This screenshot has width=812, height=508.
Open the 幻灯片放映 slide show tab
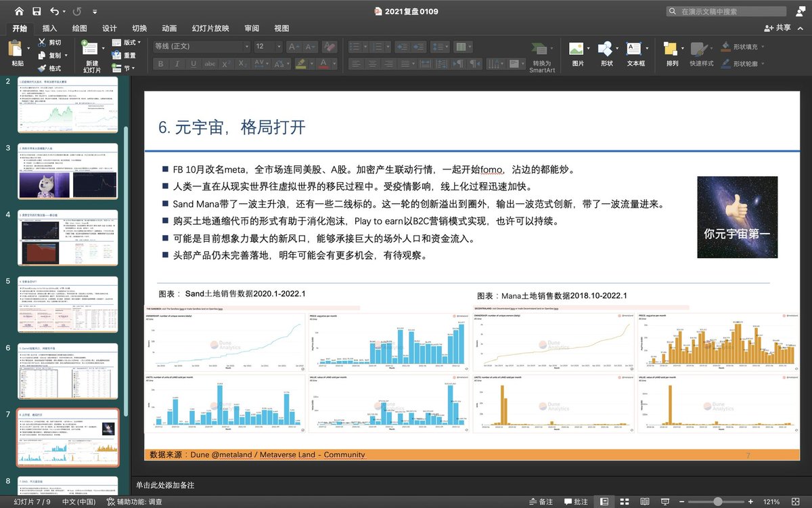(210, 28)
